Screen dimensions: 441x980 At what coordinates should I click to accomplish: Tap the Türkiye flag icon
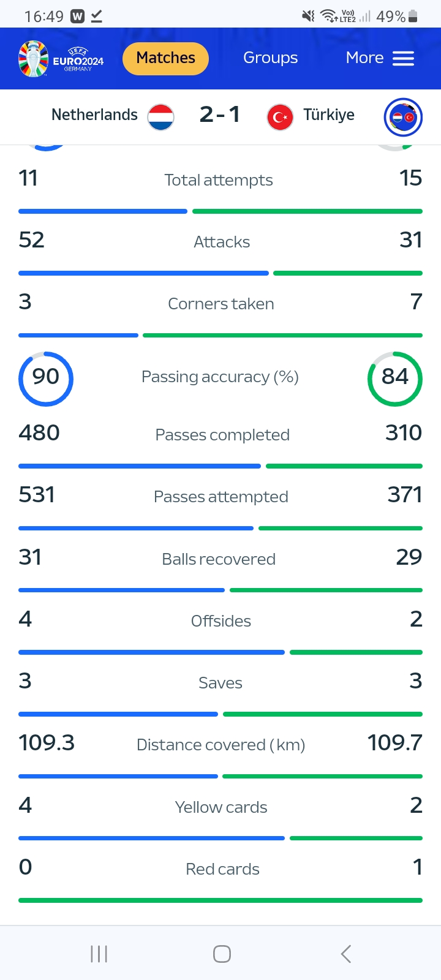(x=280, y=116)
